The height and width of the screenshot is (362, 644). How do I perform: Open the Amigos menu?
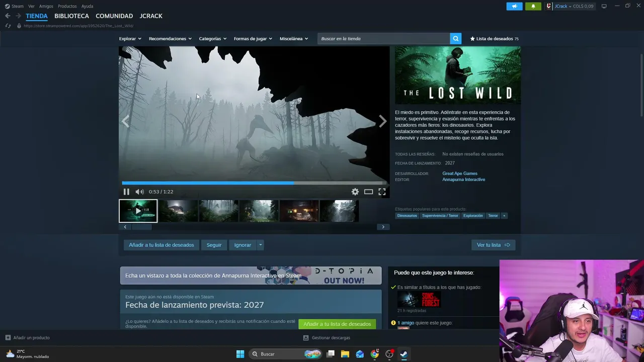pos(46,6)
